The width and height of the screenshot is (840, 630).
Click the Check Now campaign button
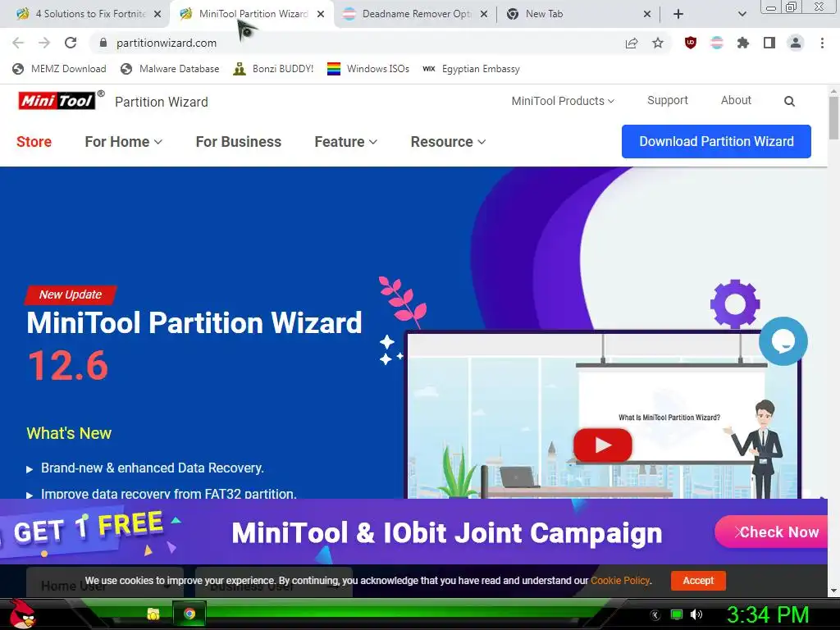(773, 532)
